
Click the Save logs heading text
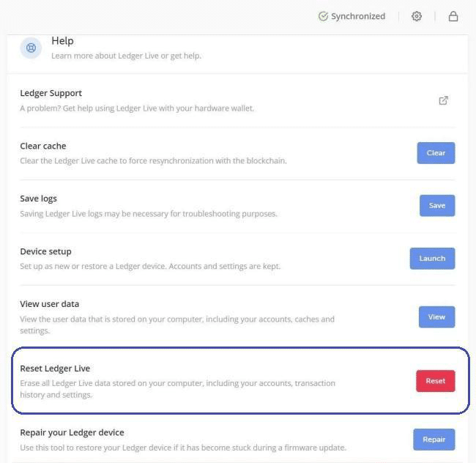click(x=38, y=199)
